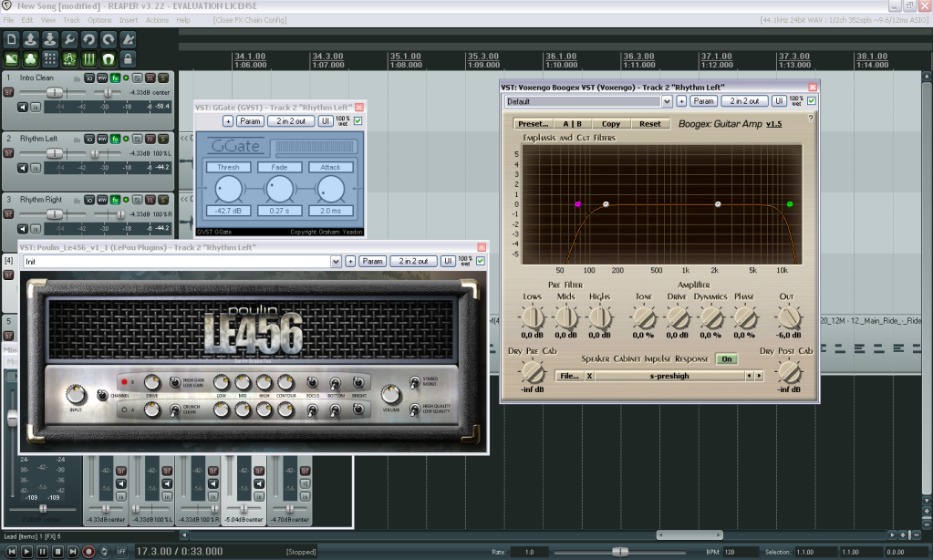Open the Options menu
This screenshot has width=933, height=560.
pos(99,20)
